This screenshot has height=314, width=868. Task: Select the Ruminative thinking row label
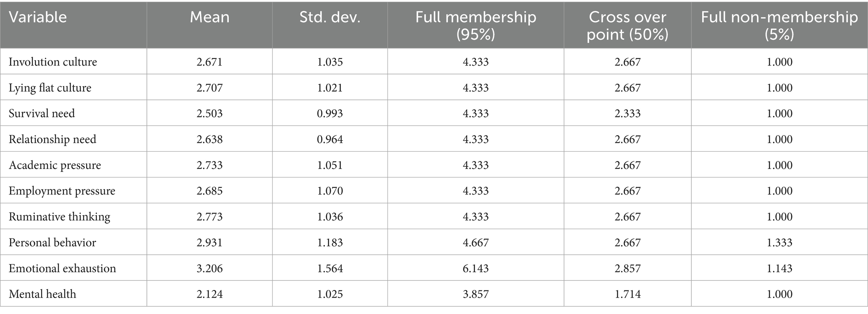pyautogui.click(x=60, y=217)
